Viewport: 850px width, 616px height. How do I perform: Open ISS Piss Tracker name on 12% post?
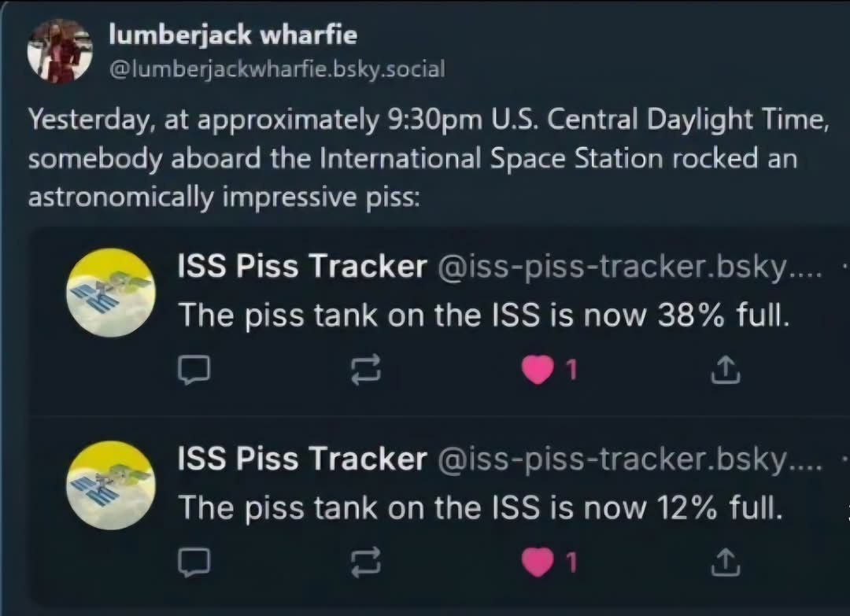click(302, 459)
